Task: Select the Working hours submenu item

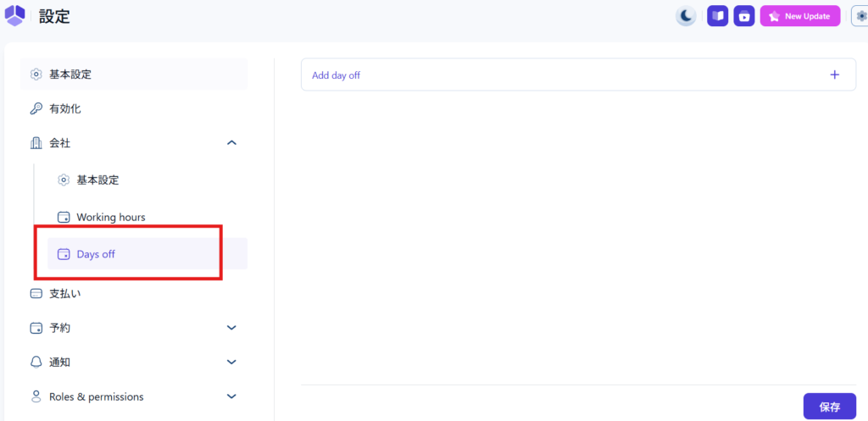Action: [110, 217]
